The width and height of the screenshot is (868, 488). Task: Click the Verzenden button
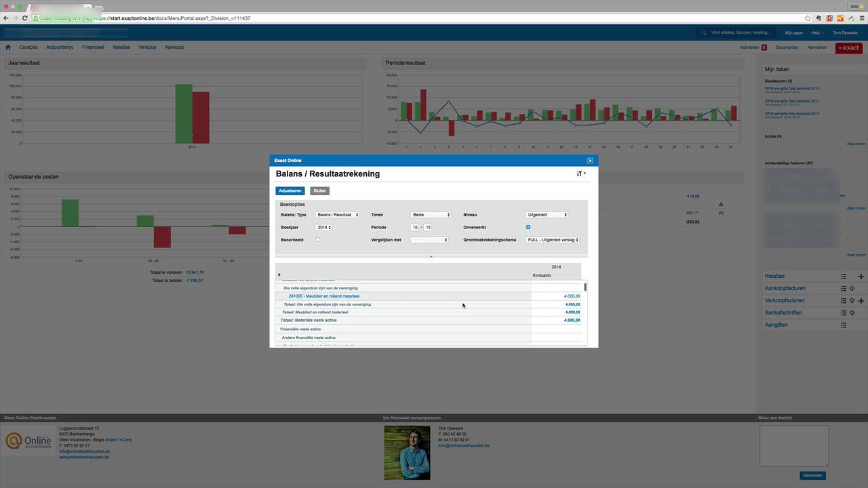pyautogui.click(x=812, y=476)
